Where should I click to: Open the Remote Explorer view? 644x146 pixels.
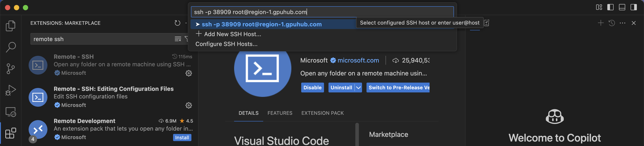click(x=11, y=112)
